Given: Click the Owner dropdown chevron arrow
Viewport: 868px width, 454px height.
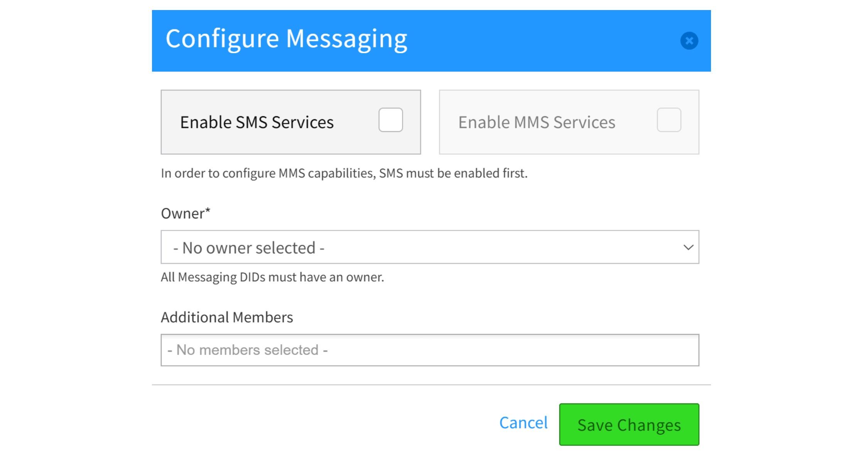Looking at the screenshot, I should pos(688,247).
